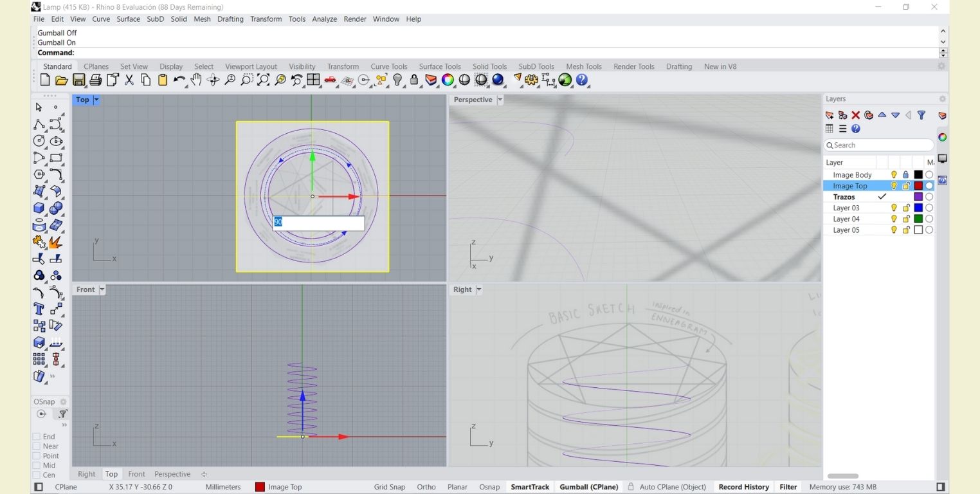This screenshot has height=494, width=980.
Task: Click the Filter button in status bar
Action: click(x=788, y=487)
